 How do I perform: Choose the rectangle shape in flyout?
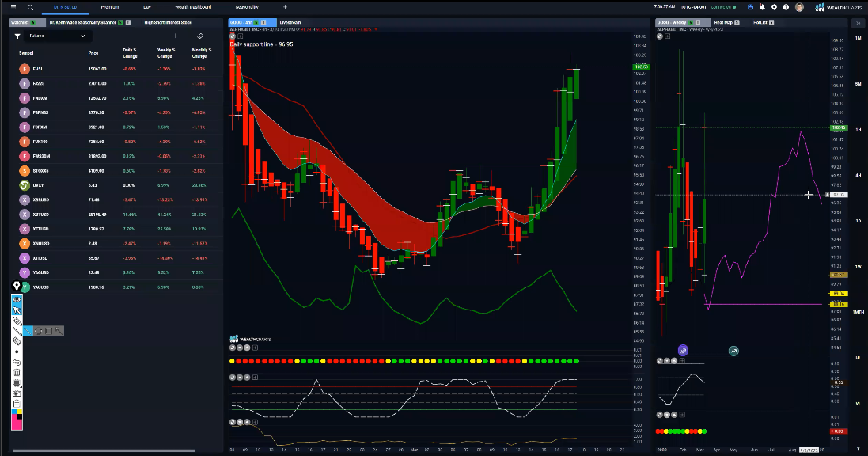click(x=49, y=331)
